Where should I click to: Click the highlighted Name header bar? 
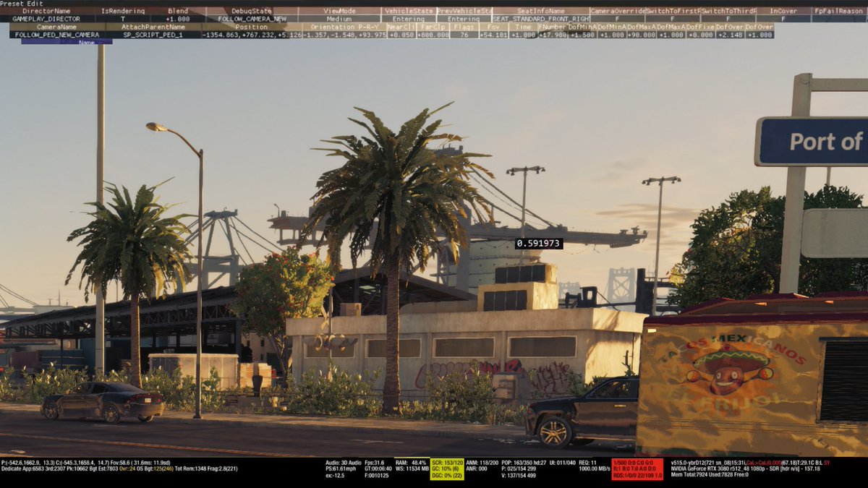click(x=67, y=42)
